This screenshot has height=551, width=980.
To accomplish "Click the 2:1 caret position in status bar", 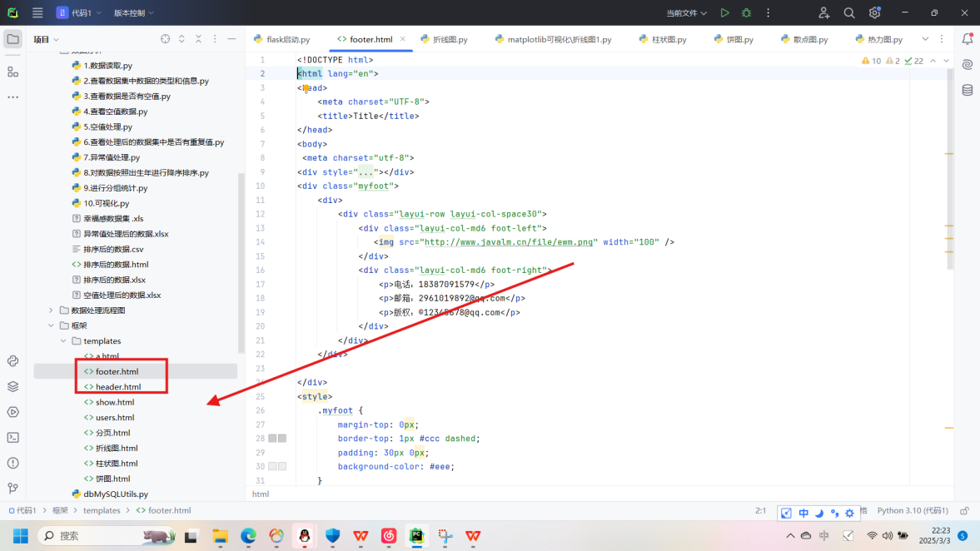I will tap(761, 510).
